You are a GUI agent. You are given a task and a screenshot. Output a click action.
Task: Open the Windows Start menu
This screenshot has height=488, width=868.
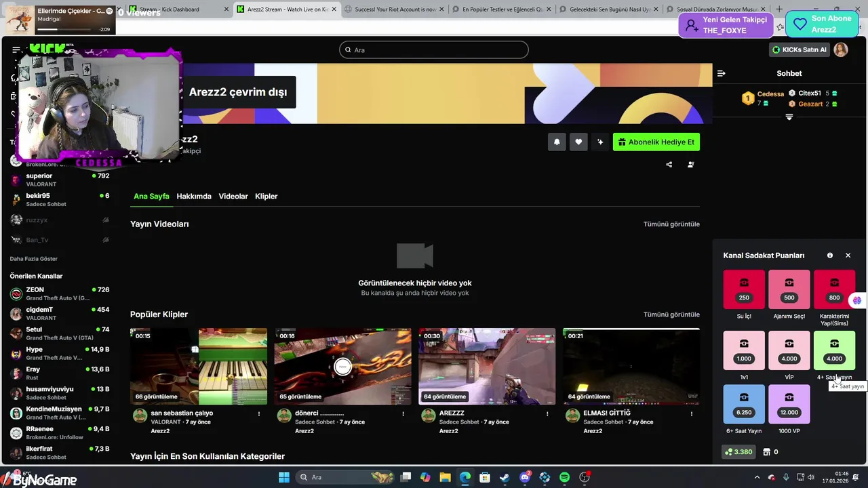point(284,477)
